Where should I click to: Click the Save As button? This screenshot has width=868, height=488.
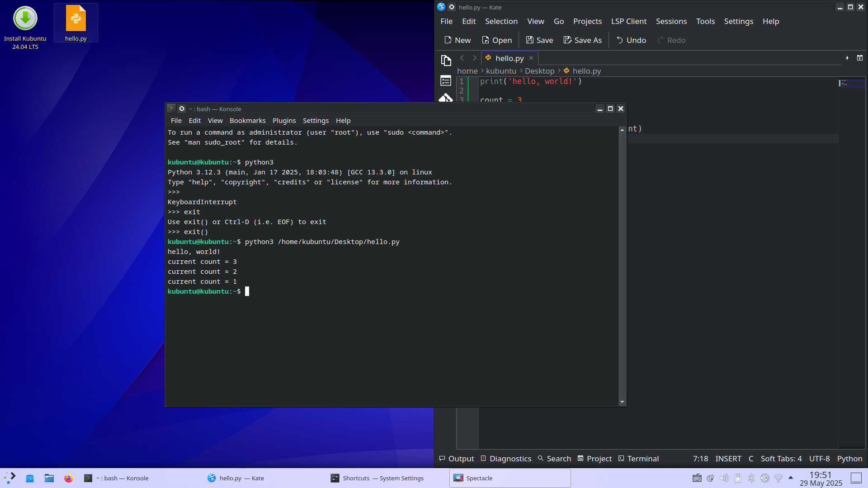pos(582,40)
